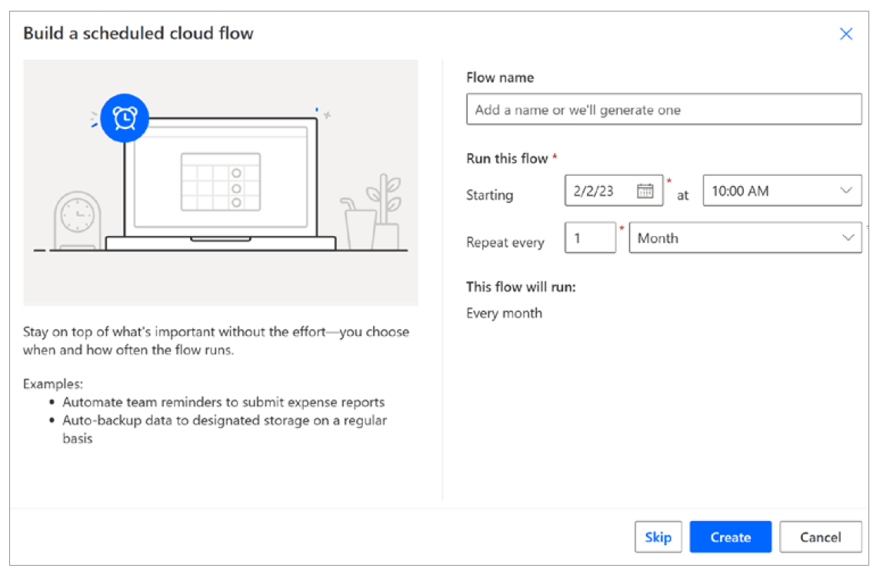Focus the Flow name text field
The width and height of the screenshot is (880, 588).
pos(663,110)
